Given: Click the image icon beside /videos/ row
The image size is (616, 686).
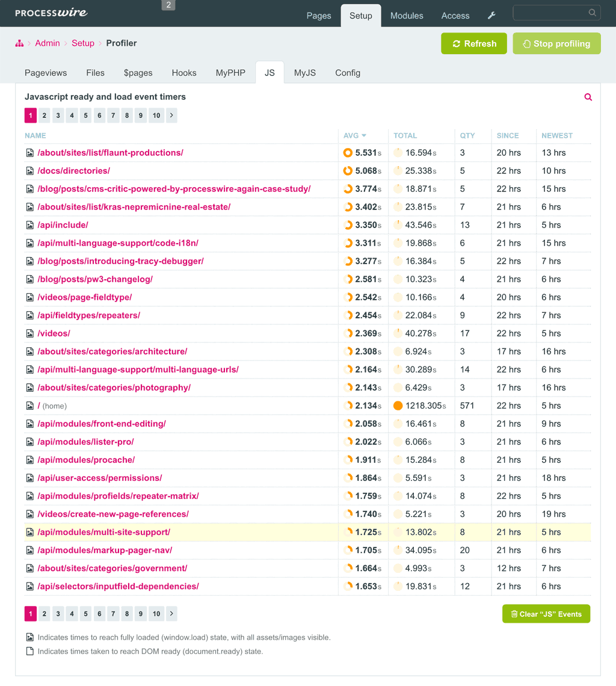Looking at the screenshot, I should (x=29, y=333).
